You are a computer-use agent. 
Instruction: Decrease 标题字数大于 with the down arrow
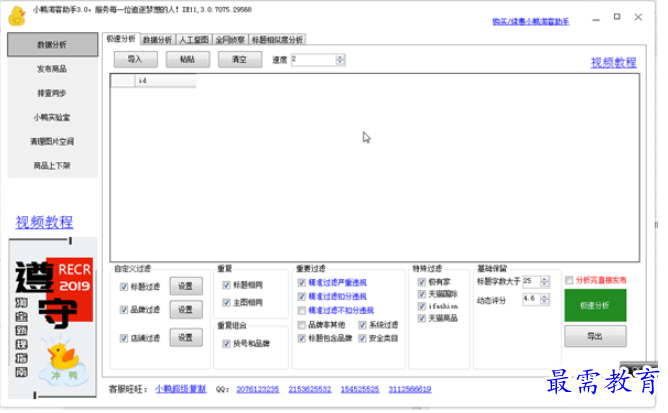[x=545, y=284]
